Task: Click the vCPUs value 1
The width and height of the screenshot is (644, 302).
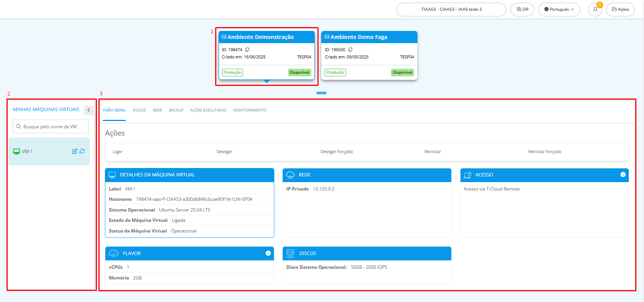Action: pyautogui.click(x=128, y=267)
